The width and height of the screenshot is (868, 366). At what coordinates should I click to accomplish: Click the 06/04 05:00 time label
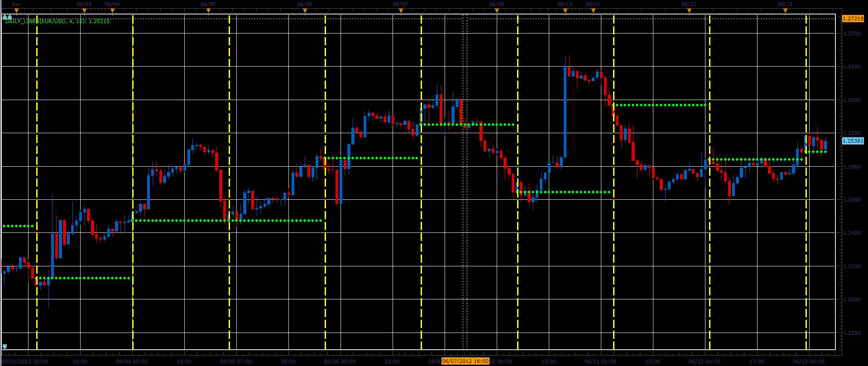(132, 361)
